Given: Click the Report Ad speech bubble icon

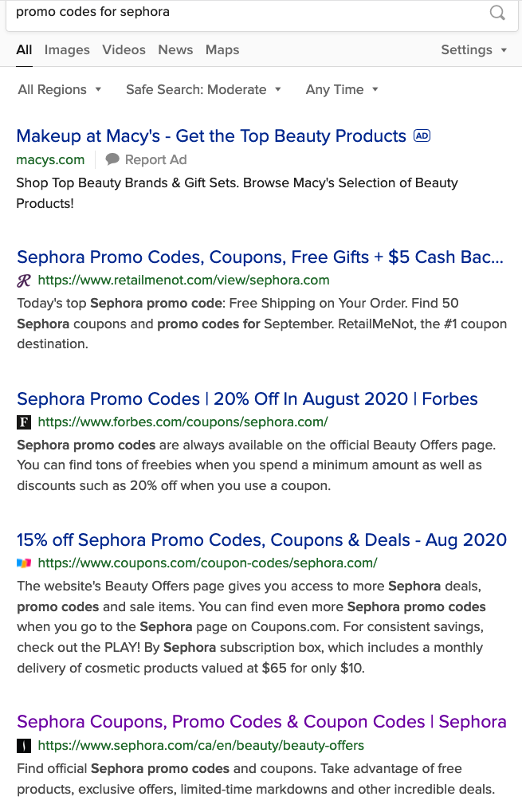Looking at the screenshot, I should pyautogui.click(x=112, y=159).
